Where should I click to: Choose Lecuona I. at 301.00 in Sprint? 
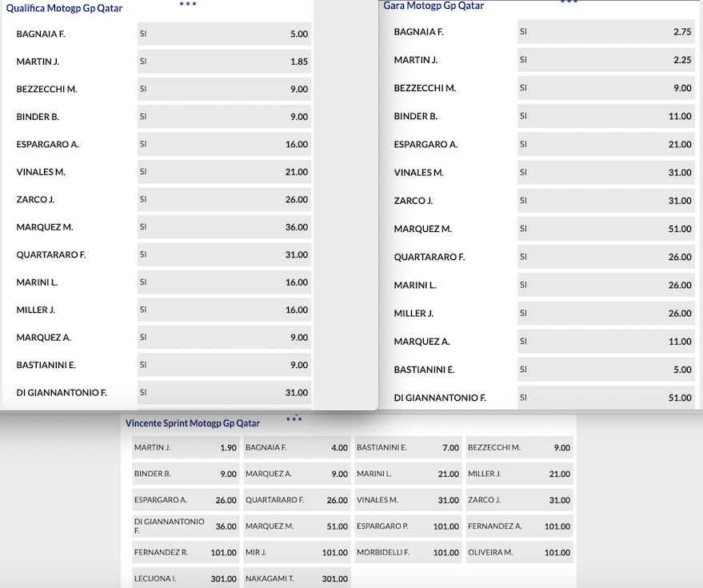[186, 578]
